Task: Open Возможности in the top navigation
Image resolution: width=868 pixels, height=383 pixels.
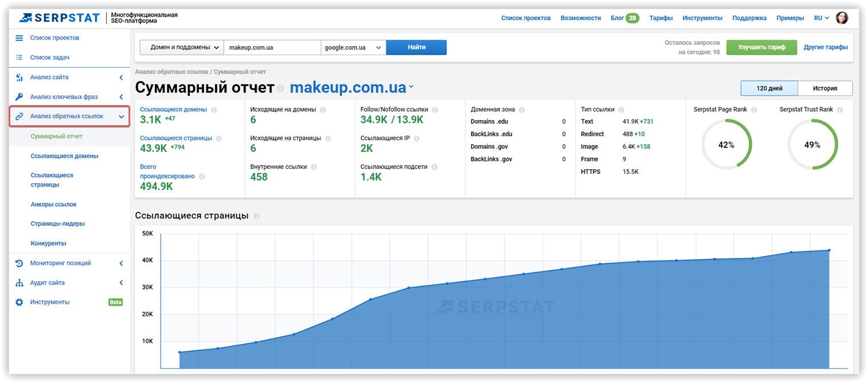Action: click(x=581, y=18)
